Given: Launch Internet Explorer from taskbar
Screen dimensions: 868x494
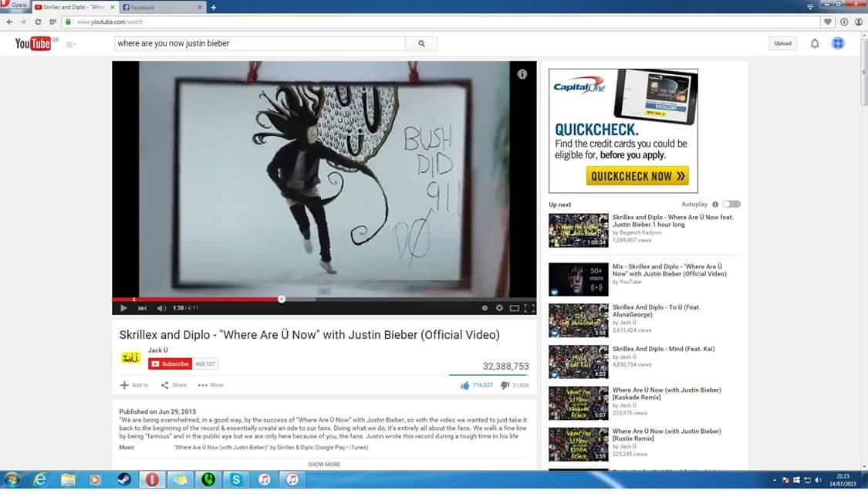Looking at the screenshot, I should [x=40, y=479].
